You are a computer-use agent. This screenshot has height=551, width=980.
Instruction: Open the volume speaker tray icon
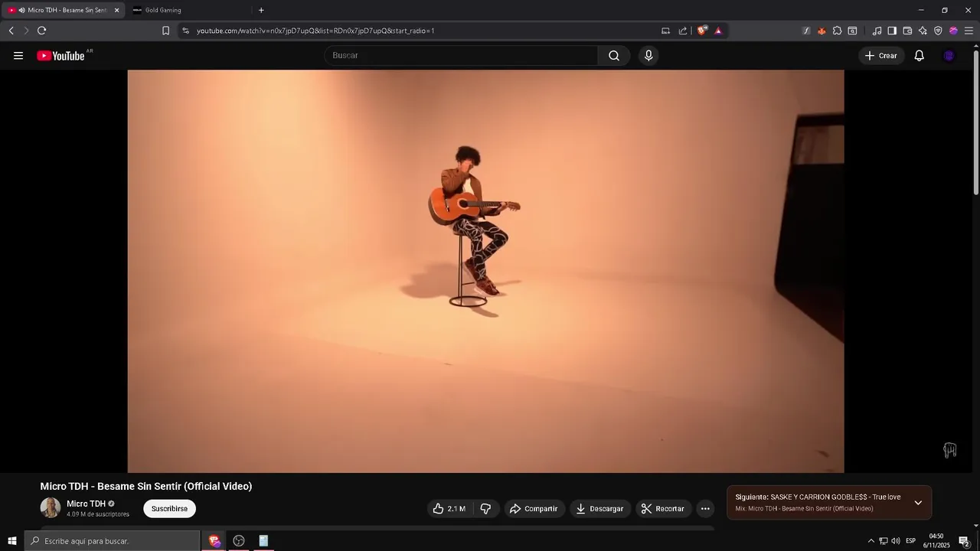pyautogui.click(x=895, y=541)
